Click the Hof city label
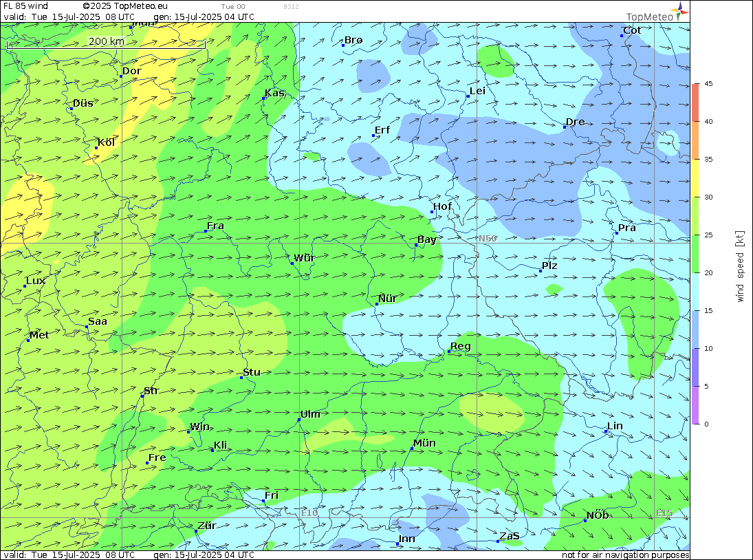 [442, 206]
